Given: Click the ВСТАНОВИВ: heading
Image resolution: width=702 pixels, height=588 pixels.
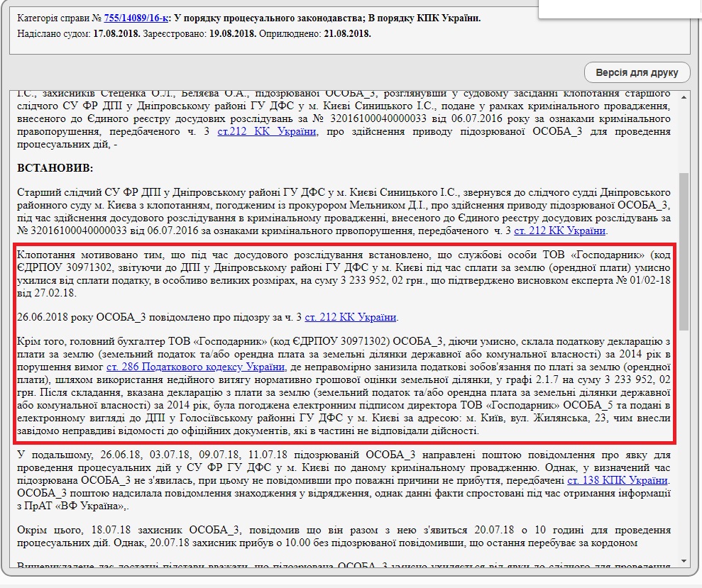Looking at the screenshot, I should (55, 167).
